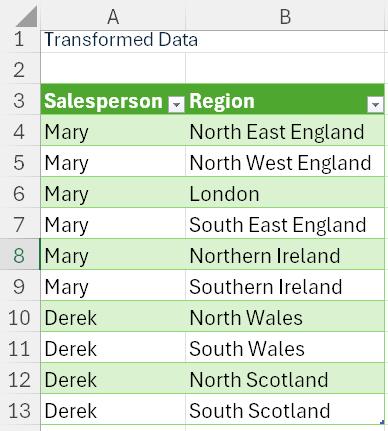Select the Northern Ireland cell

[285, 255]
